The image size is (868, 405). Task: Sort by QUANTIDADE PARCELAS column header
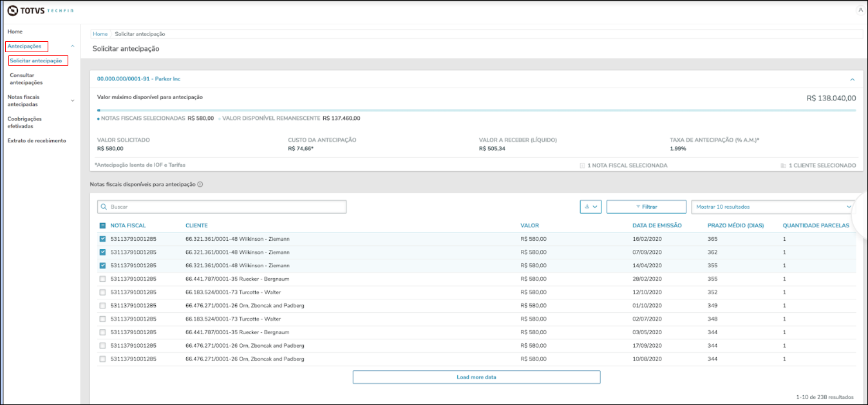pyautogui.click(x=815, y=225)
